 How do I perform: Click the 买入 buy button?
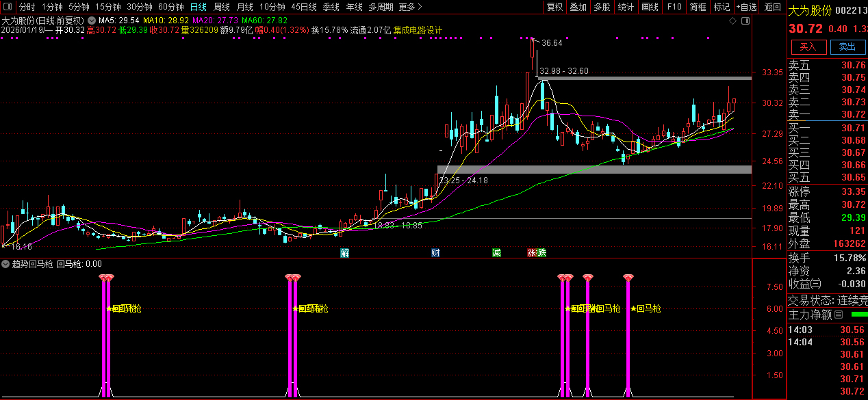(808, 46)
